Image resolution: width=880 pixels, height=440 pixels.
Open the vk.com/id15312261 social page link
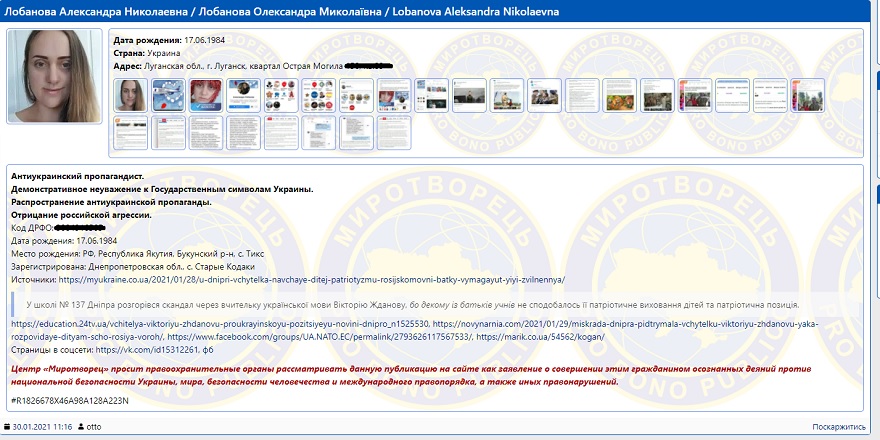click(148, 350)
